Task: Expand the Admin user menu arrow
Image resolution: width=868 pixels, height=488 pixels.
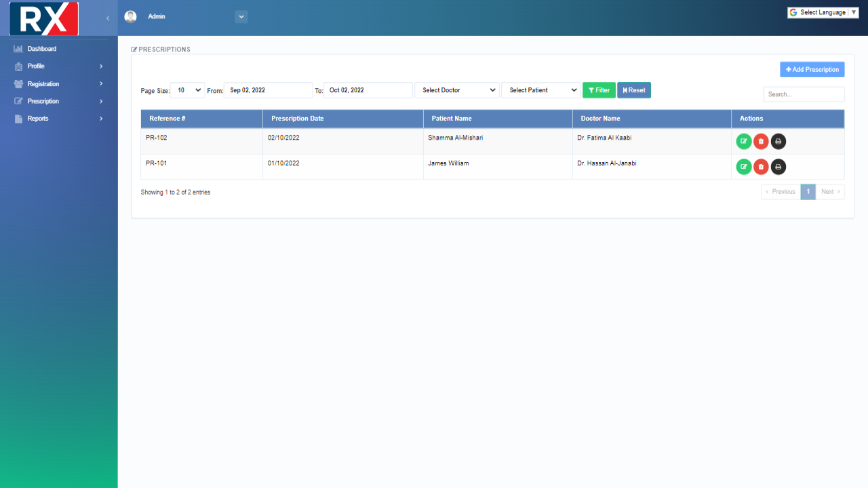Action: (x=241, y=17)
